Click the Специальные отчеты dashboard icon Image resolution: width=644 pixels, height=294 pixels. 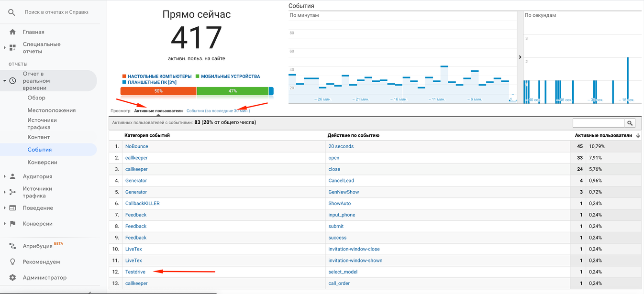pyautogui.click(x=12, y=48)
